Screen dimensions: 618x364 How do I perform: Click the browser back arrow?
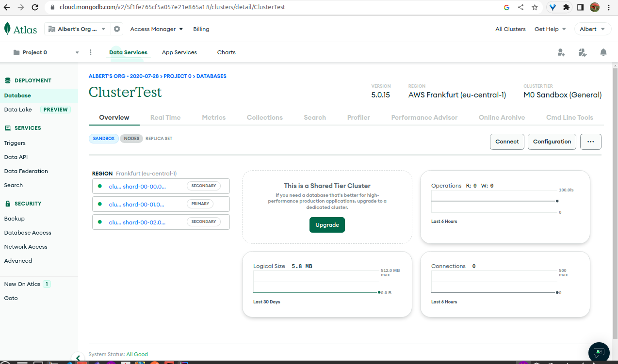pyautogui.click(x=7, y=7)
